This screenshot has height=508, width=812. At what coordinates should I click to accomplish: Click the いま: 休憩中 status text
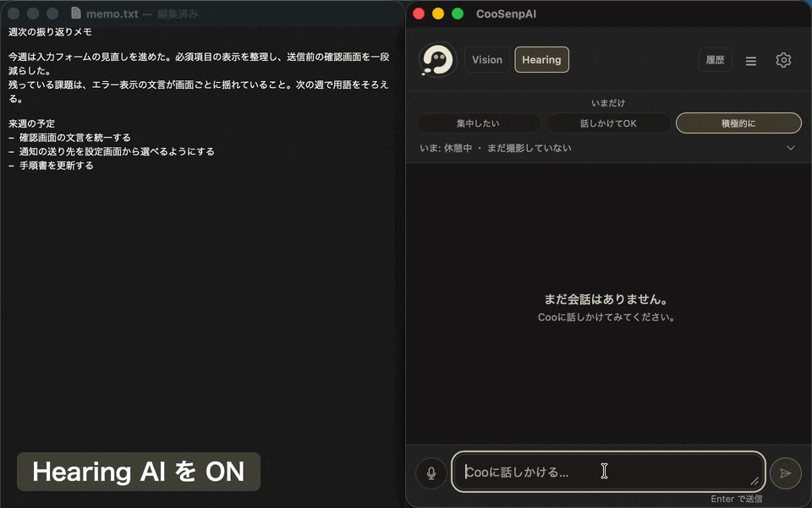pos(446,148)
